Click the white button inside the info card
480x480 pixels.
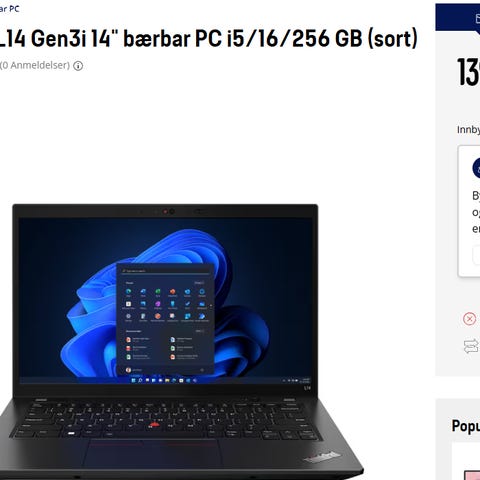(476, 255)
